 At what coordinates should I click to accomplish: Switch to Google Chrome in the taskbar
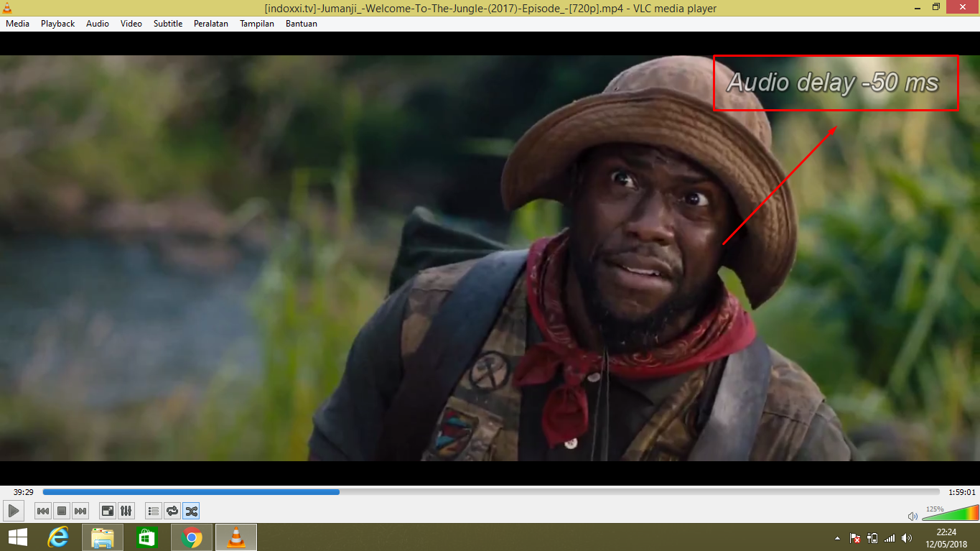pos(192,537)
